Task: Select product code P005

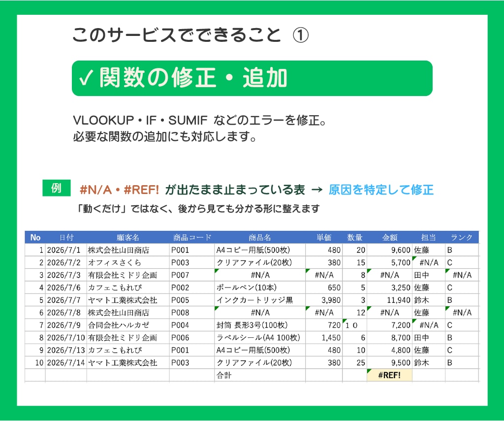Action: coord(192,300)
